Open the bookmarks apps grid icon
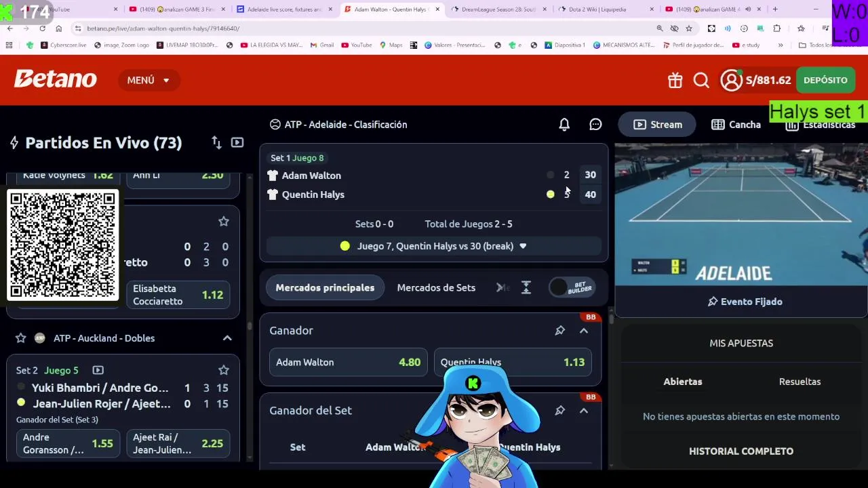 tap(9, 45)
